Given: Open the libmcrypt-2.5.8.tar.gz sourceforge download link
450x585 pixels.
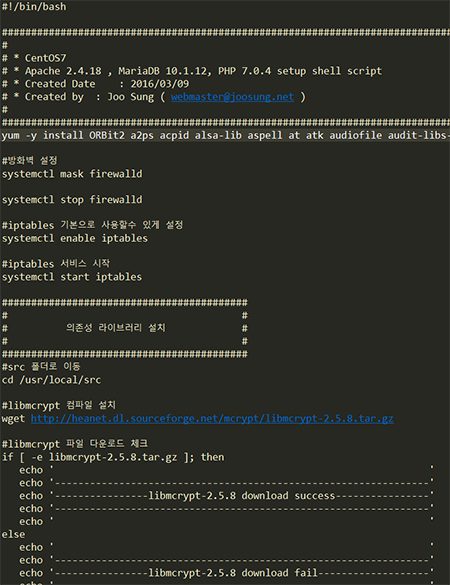Looking at the screenshot, I should coord(212,419).
